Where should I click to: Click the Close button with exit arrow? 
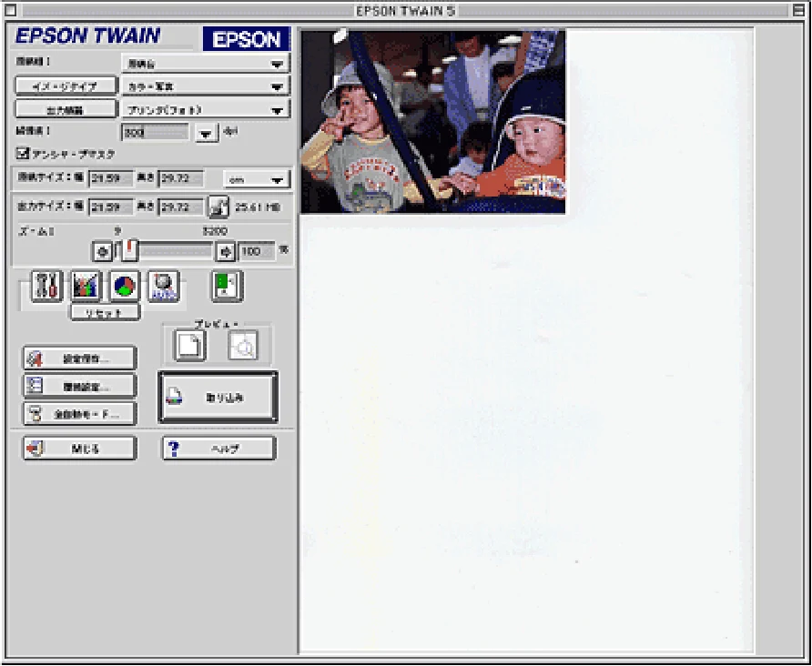coord(80,449)
